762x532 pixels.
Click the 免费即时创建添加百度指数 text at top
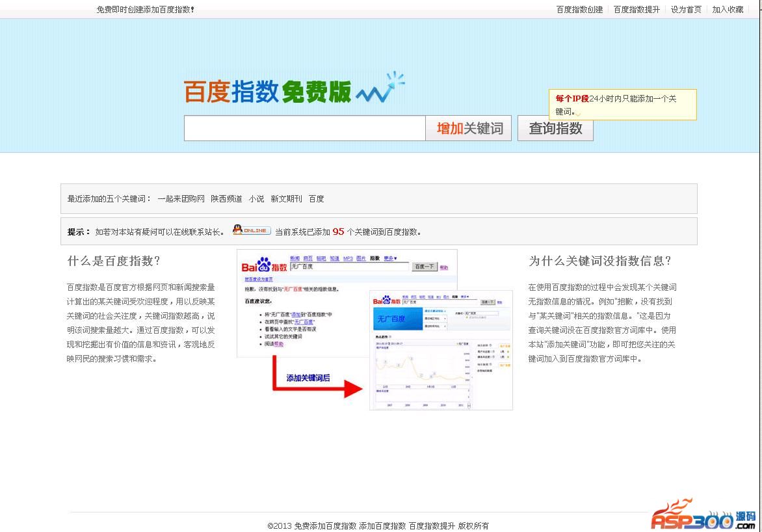145,10
